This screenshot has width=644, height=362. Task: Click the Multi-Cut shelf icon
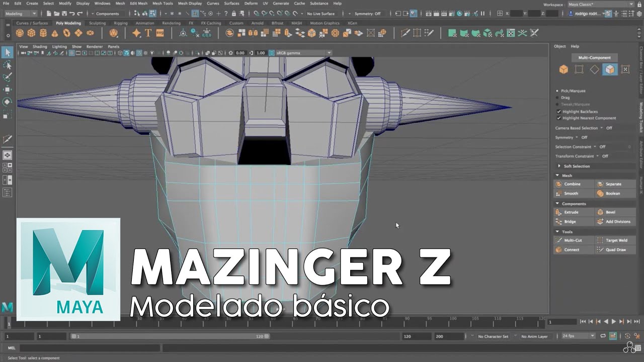click(x=405, y=33)
